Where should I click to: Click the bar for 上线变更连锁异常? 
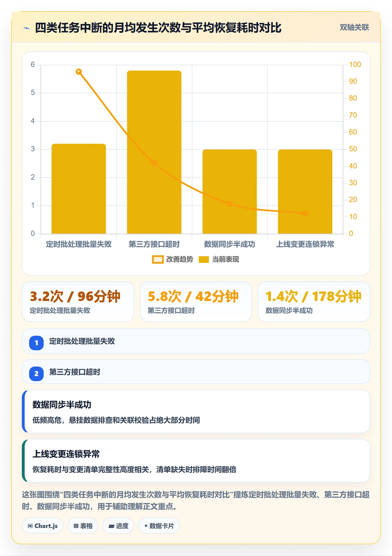(x=305, y=191)
